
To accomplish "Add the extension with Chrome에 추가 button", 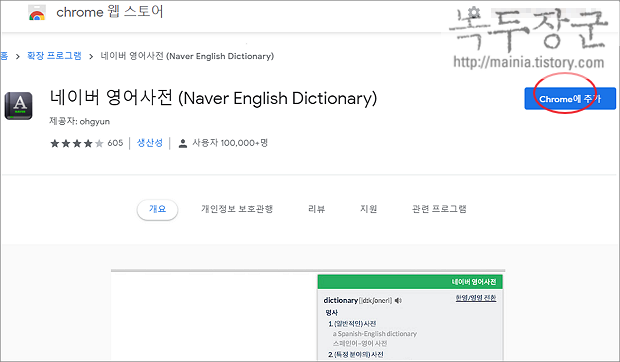I will tap(570, 98).
